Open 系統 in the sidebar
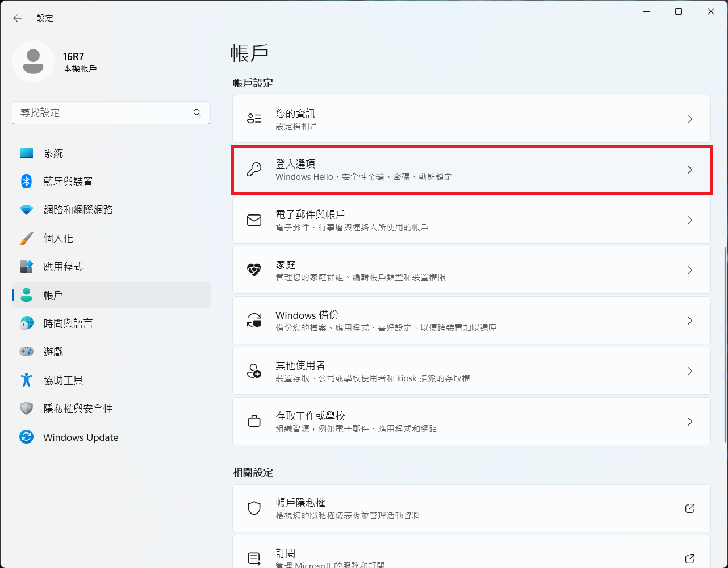The width and height of the screenshot is (728, 568). click(53, 153)
